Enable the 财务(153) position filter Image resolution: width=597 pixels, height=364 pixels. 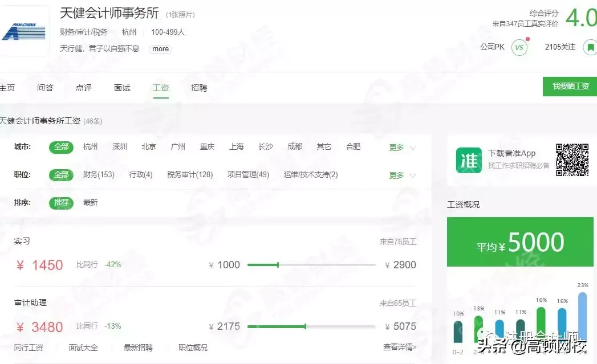click(x=99, y=175)
